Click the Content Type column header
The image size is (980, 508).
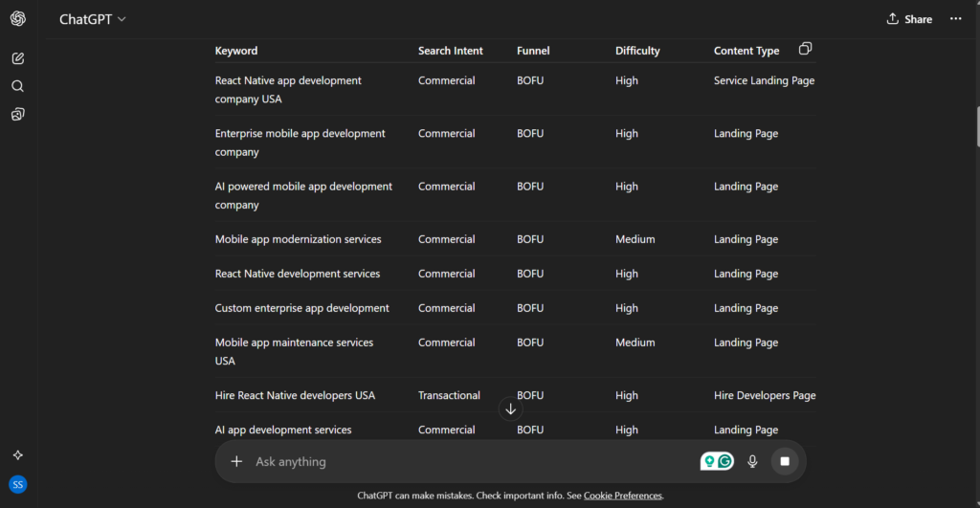tap(746, 51)
